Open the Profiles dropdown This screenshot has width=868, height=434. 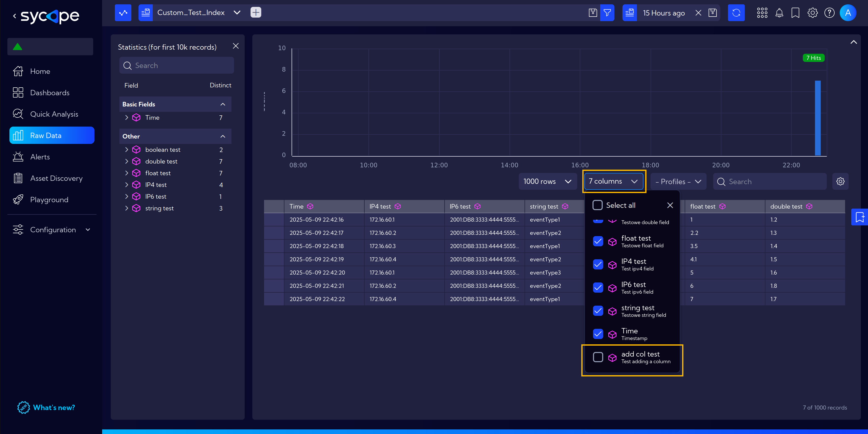678,181
